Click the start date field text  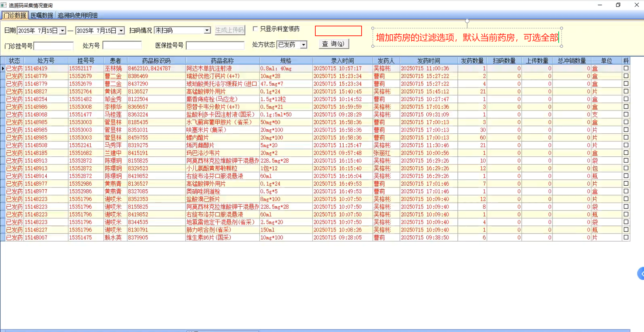pyautogui.click(x=38, y=31)
